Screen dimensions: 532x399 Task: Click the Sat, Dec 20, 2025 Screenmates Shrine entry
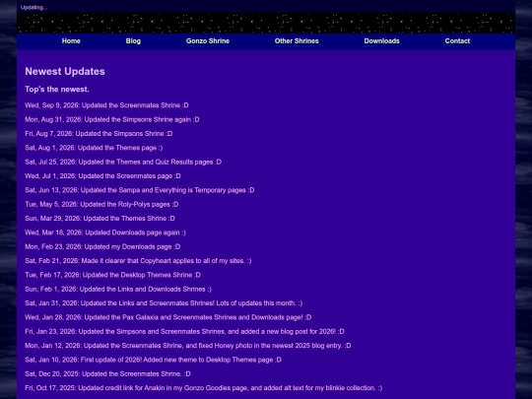(107, 374)
